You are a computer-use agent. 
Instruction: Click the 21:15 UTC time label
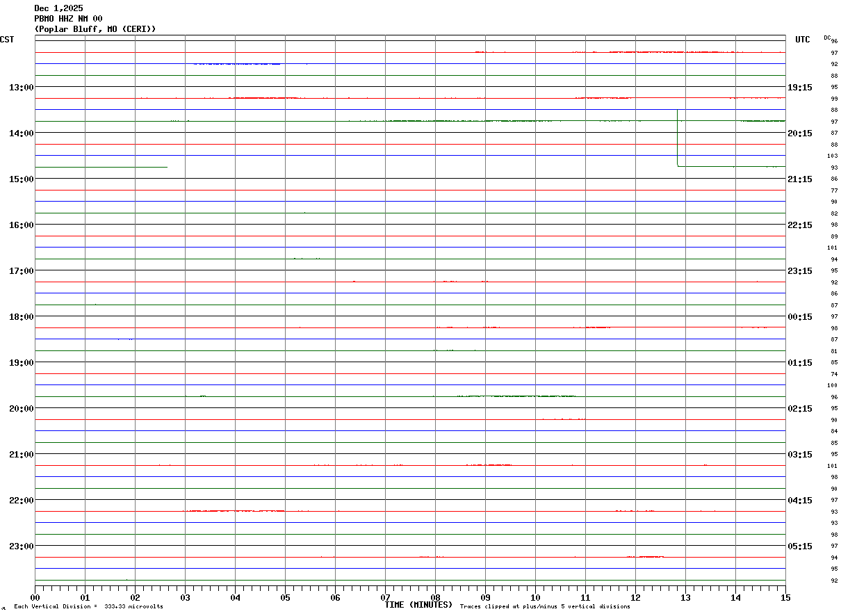[x=800, y=179]
